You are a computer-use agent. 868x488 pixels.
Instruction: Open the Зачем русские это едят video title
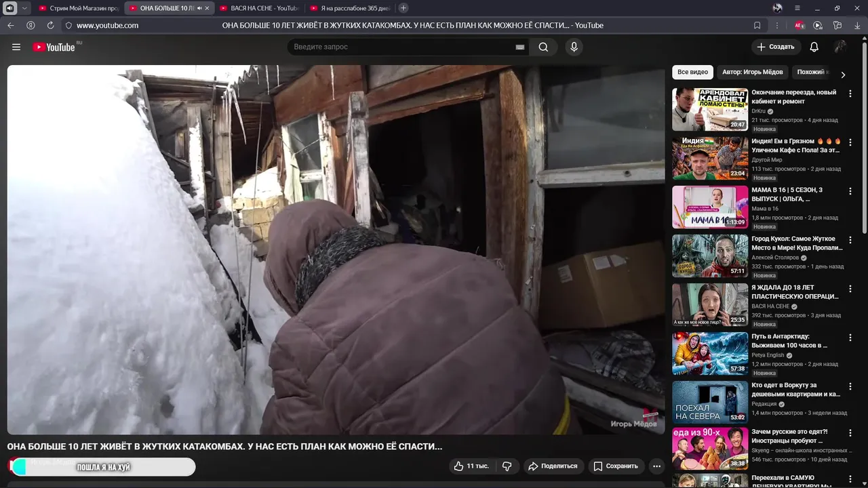click(x=790, y=436)
